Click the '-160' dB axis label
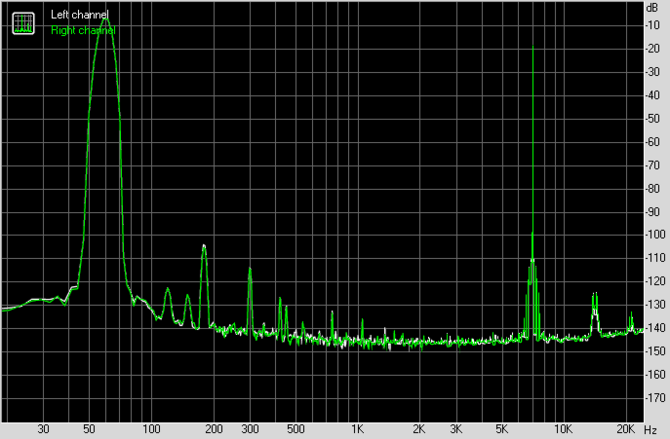 tap(655, 374)
